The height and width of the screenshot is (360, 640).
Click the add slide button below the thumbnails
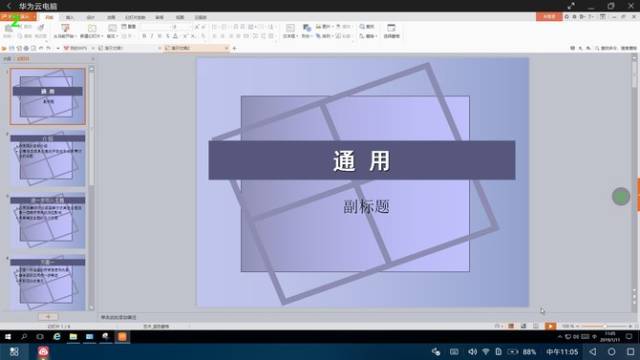point(48,317)
